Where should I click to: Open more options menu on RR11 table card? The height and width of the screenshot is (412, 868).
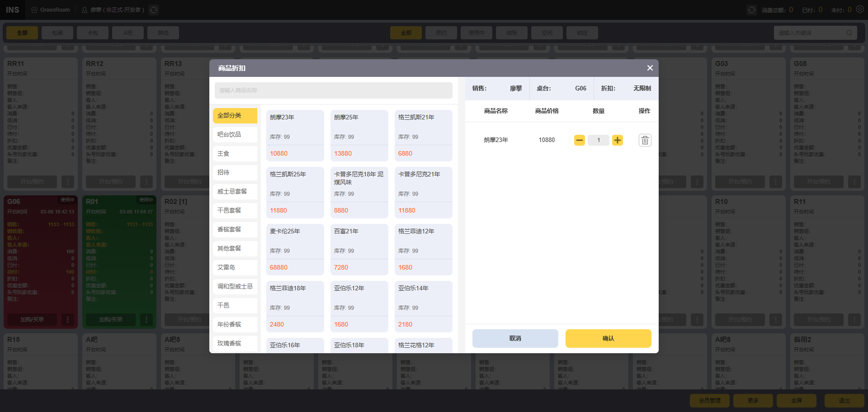click(68, 182)
